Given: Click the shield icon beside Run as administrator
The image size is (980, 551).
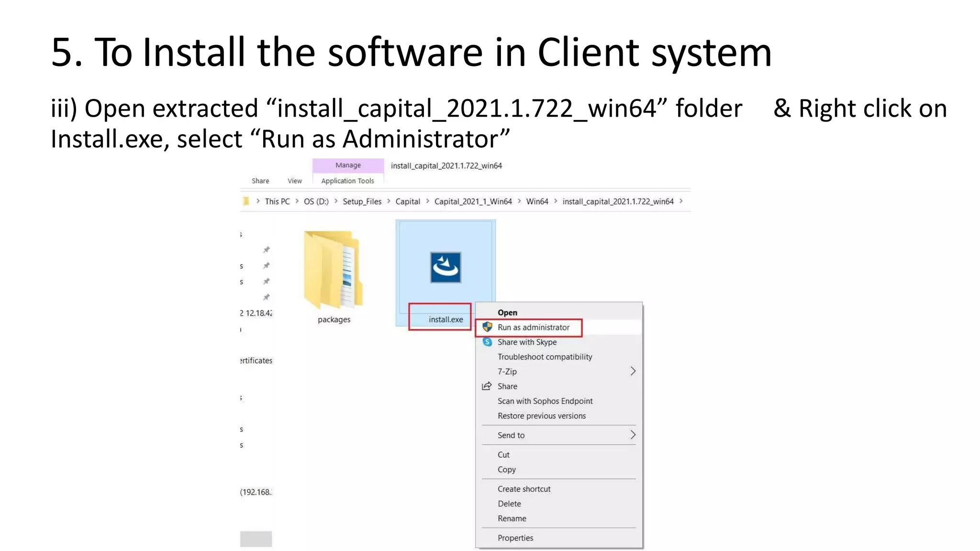Looking at the screenshot, I should tap(487, 327).
